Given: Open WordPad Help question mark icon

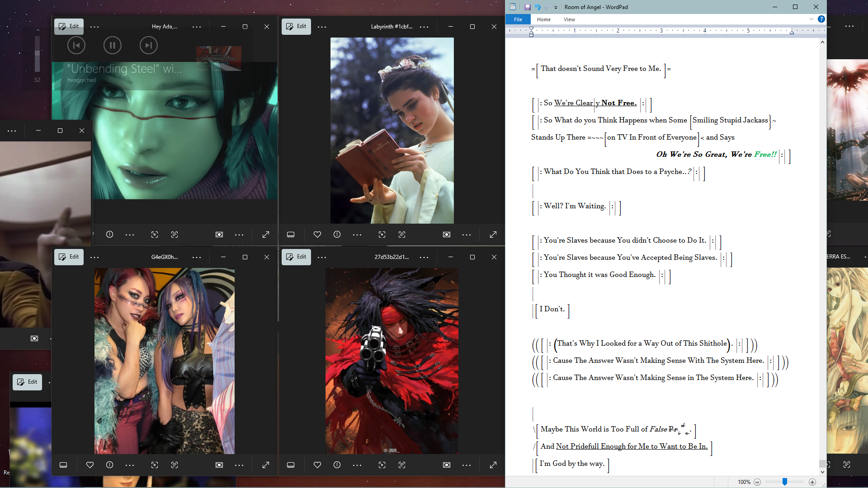Looking at the screenshot, I should [821, 19].
